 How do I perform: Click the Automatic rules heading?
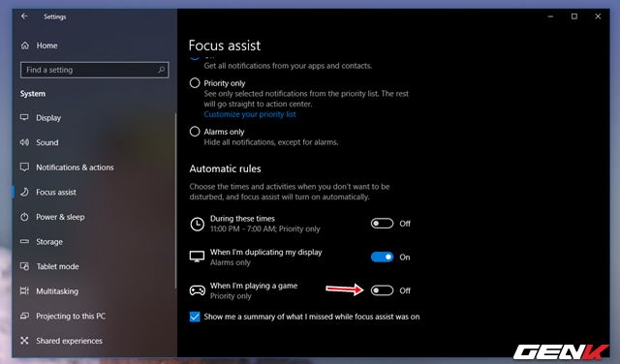point(225,168)
